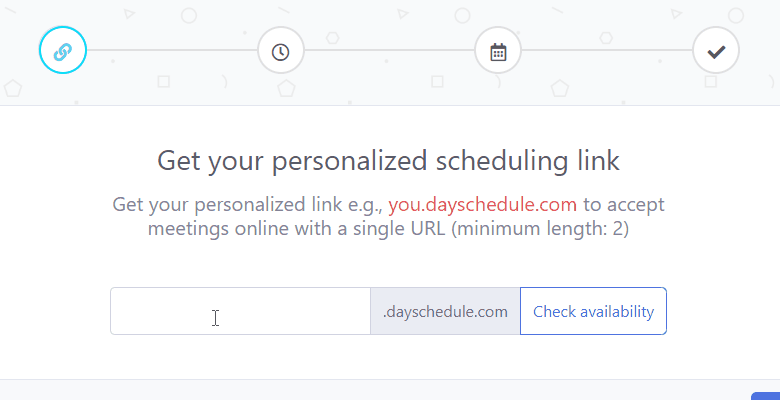The height and width of the screenshot is (400, 780).
Task: Click the Check availability button
Action: point(593,311)
